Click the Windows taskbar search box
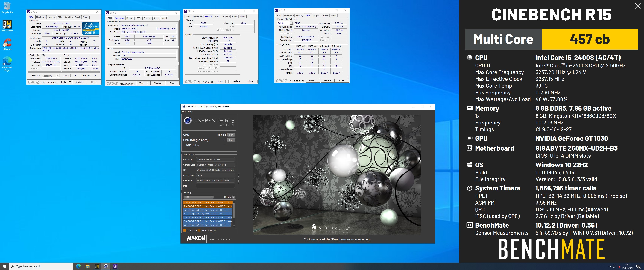644x270 pixels. (x=41, y=266)
